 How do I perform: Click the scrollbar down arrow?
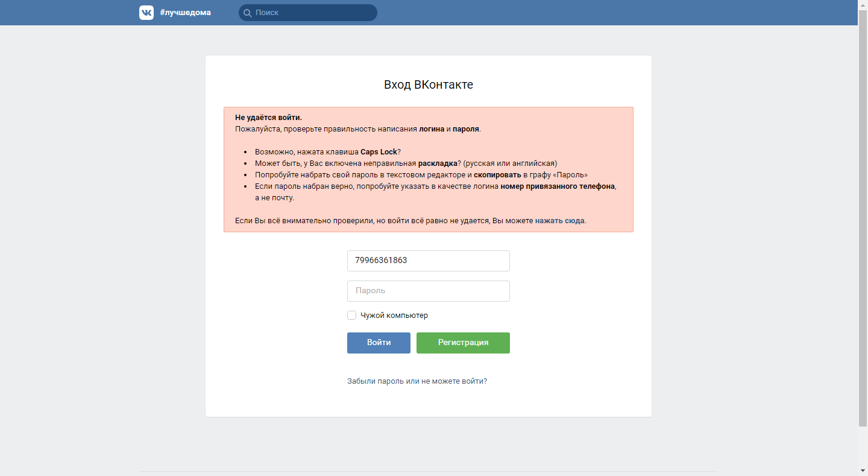(x=863, y=471)
